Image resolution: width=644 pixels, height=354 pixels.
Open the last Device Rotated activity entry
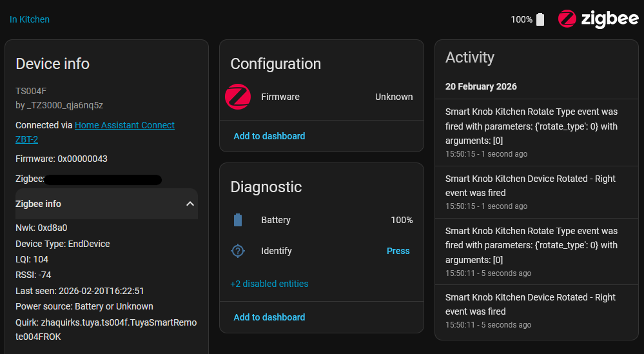[531, 310]
